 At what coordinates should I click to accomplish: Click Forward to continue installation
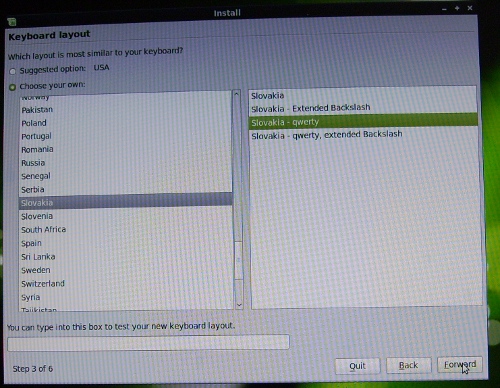[460, 365]
